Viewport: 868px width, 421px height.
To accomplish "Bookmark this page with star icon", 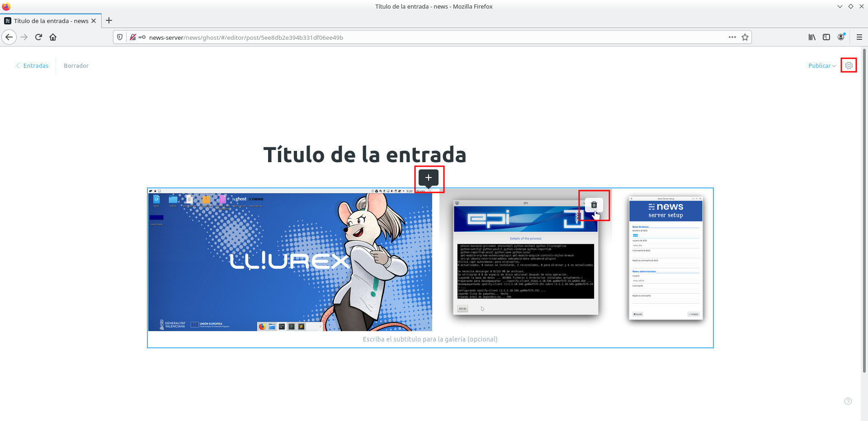I will point(745,37).
